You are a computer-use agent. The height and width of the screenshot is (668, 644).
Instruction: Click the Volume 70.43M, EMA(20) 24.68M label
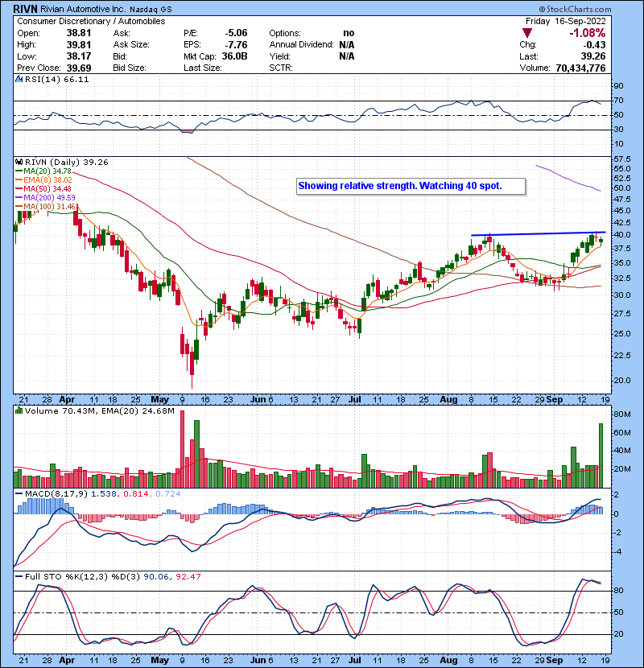(100, 411)
